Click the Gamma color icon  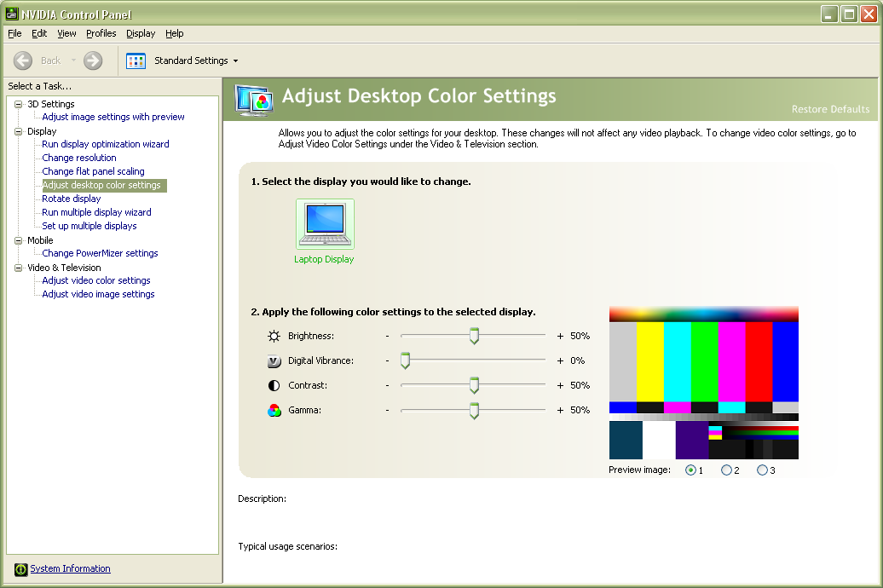click(274, 411)
